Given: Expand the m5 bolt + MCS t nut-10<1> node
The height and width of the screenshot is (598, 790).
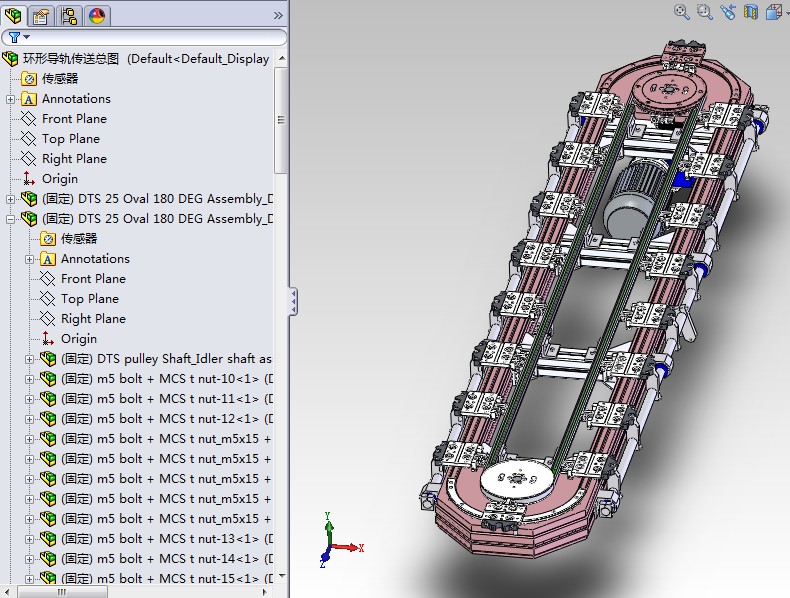Looking at the screenshot, I should click(x=29, y=379).
